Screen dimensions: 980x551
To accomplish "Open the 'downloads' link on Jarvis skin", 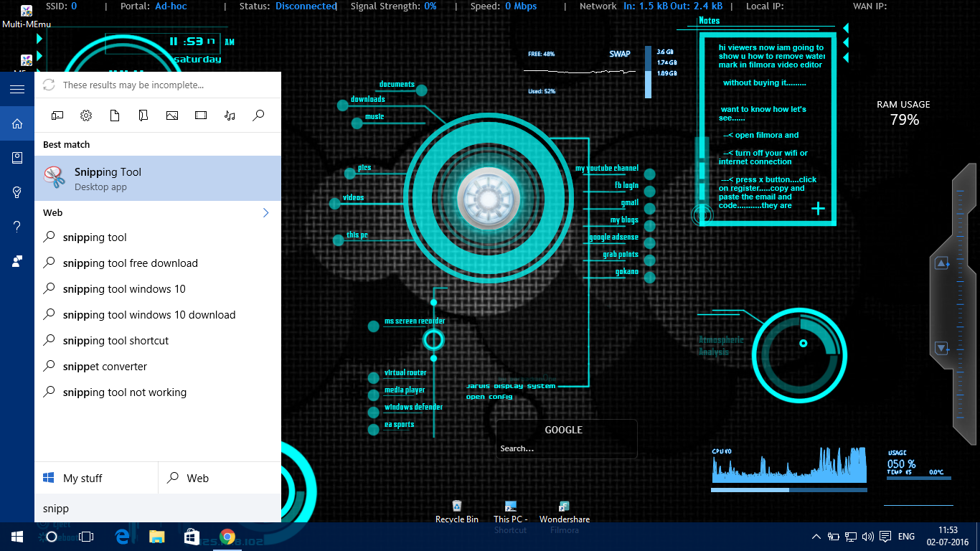I will (367, 99).
